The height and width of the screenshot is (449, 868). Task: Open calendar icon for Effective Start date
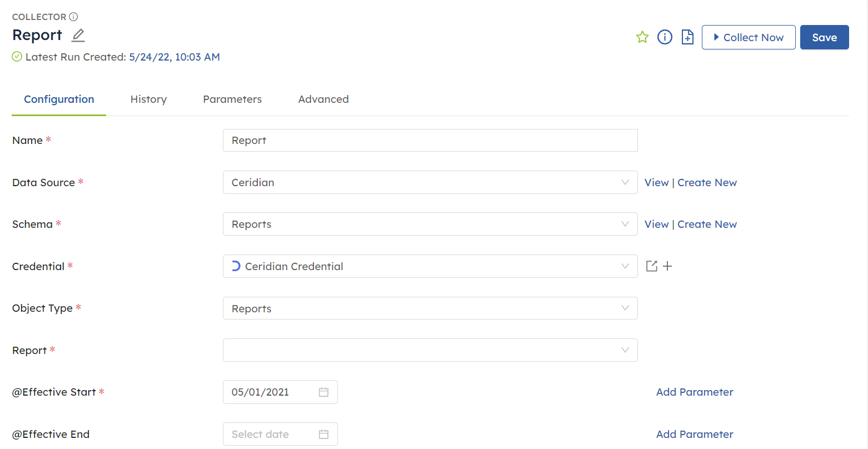[x=324, y=392]
